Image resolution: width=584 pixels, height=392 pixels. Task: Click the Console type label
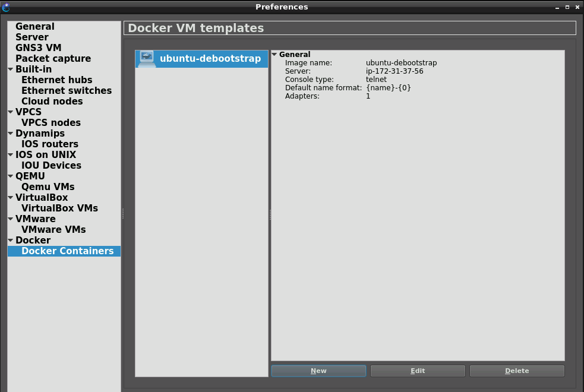pyautogui.click(x=309, y=80)
